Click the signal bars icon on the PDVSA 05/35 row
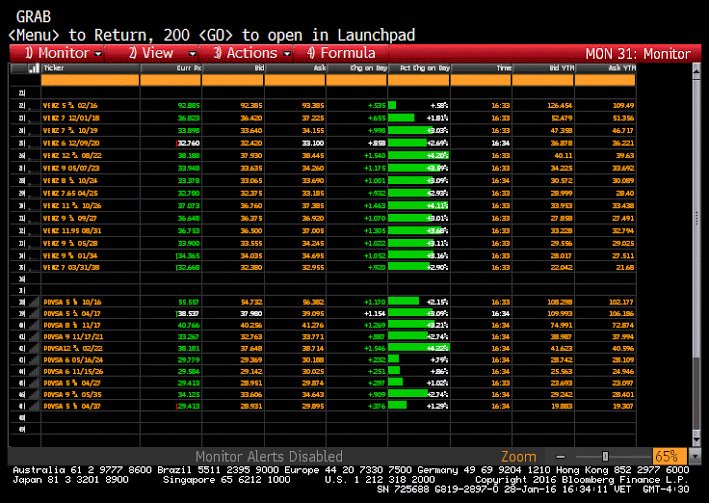 tap(34, 394)
